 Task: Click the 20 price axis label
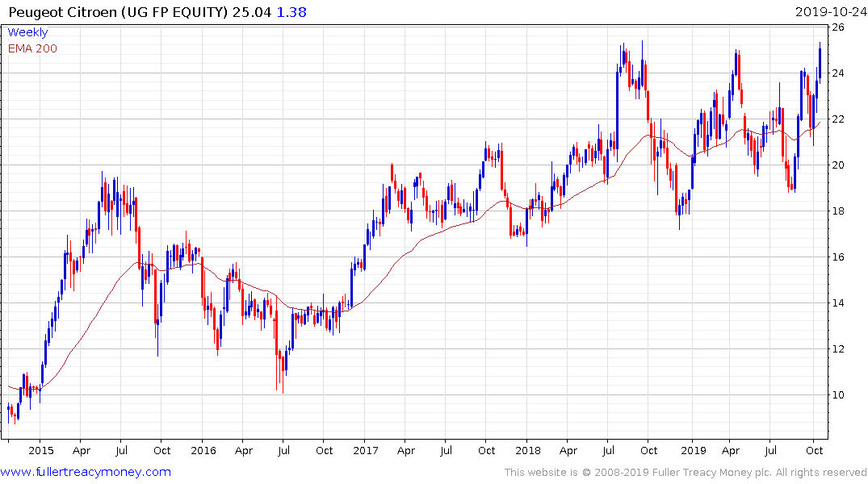837,165
